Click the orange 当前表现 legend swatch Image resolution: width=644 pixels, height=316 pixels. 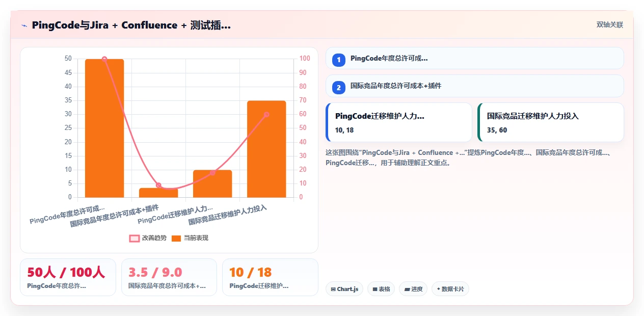click(176, 239)
